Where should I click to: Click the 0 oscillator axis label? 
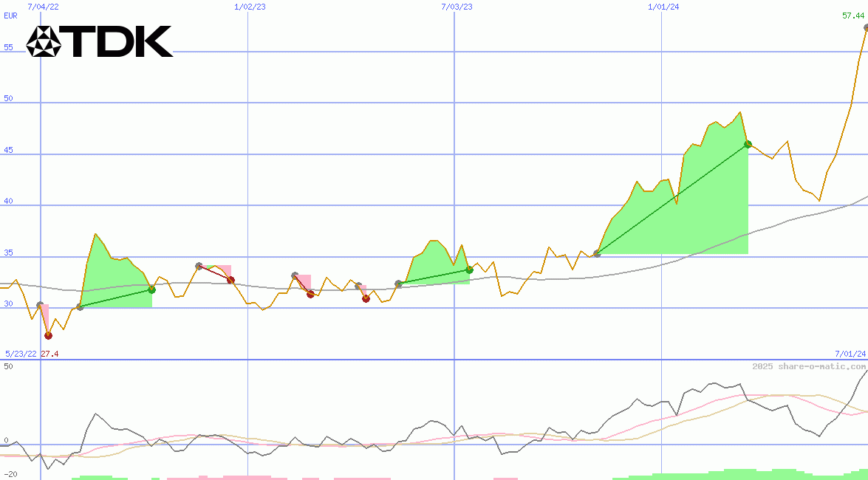(x=6, y=440)
